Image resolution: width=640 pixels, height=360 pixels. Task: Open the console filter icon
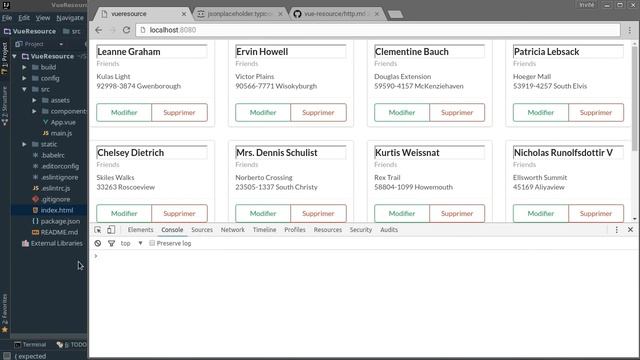(x=111, y=243)
